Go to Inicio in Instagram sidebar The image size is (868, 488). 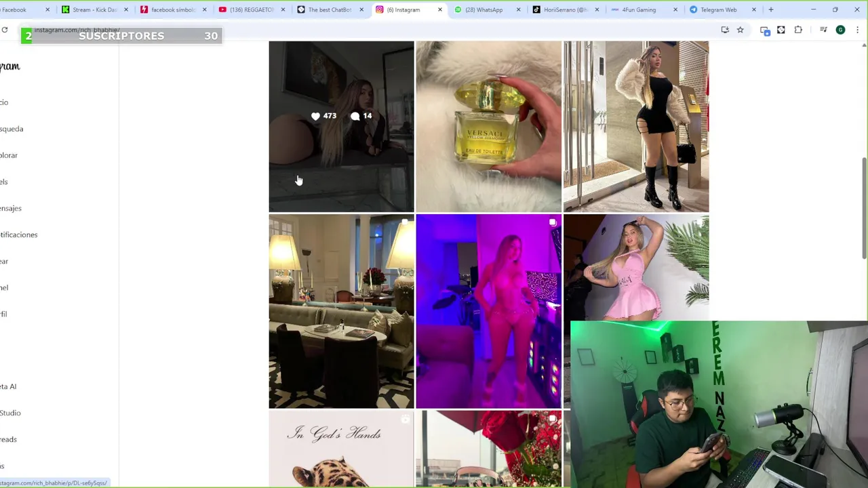pyautogui.click(x=4, y=102)
